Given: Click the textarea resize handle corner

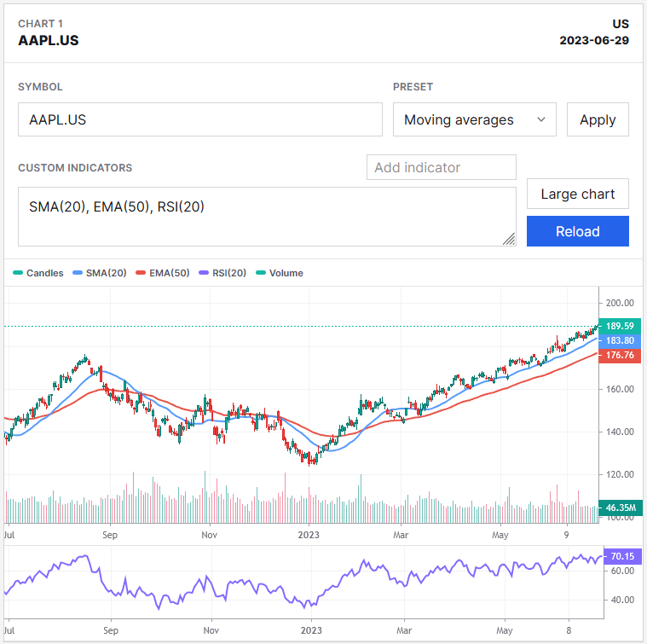Looking at the screenshot, I should coord(509,240).
